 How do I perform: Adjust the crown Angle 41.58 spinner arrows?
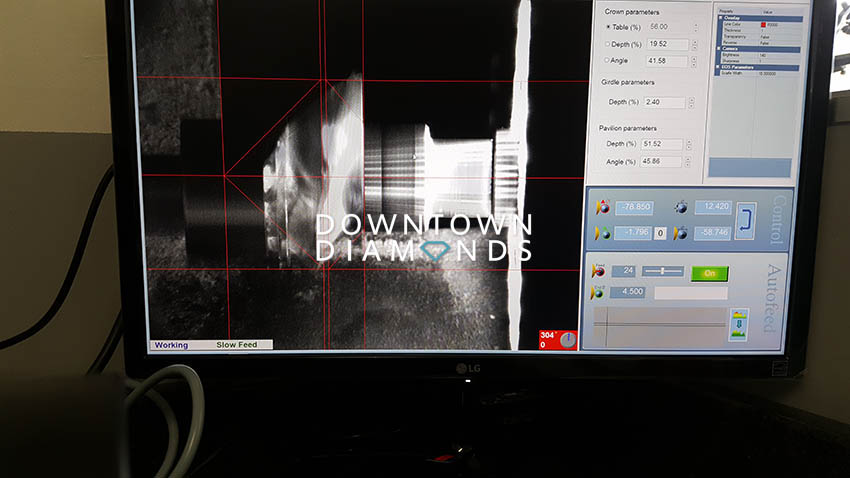[x=693, y=61]
